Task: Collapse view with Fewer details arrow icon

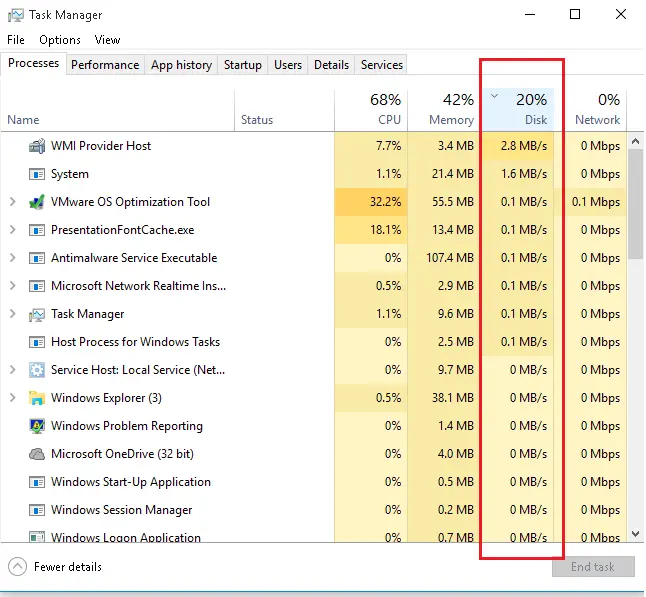Action: (x=17, y=567)
